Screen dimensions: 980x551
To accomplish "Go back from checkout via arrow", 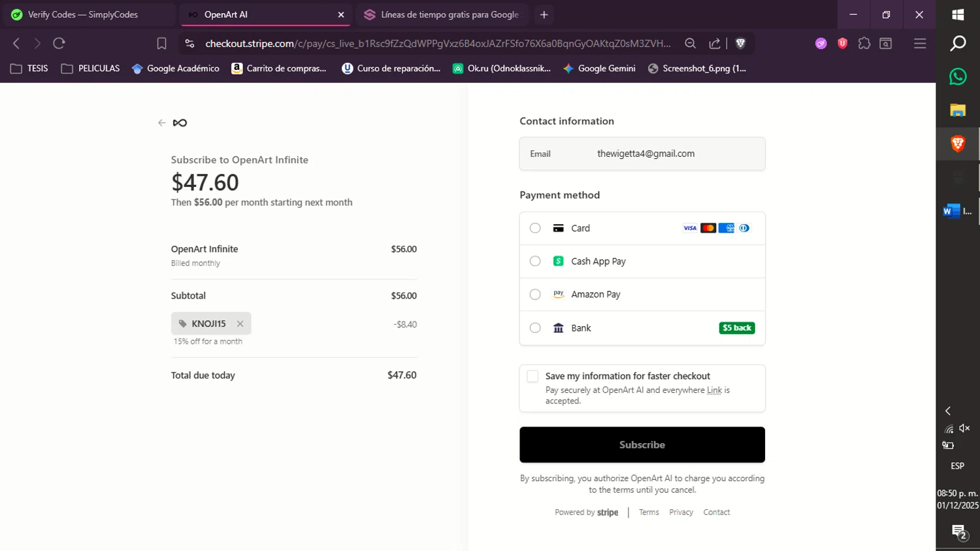I will pos(161,123).
